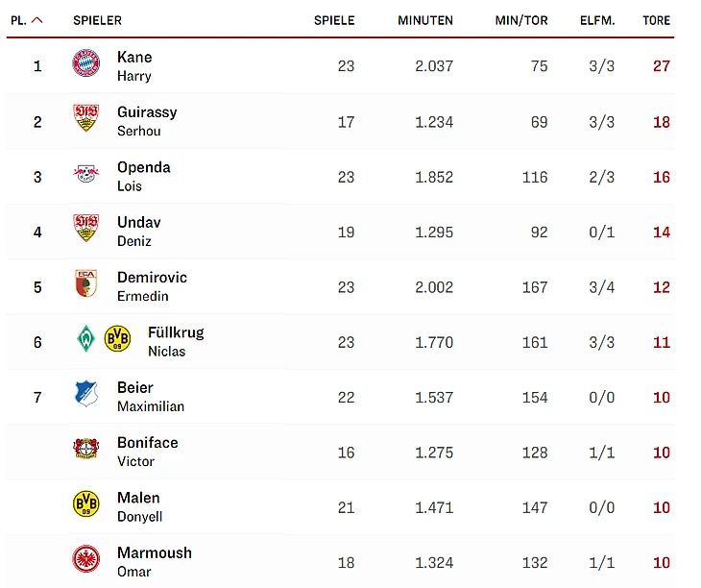This screenshot has width=701, height=588.
Task: Open Deniz Undav's player link
Action: 138,231
